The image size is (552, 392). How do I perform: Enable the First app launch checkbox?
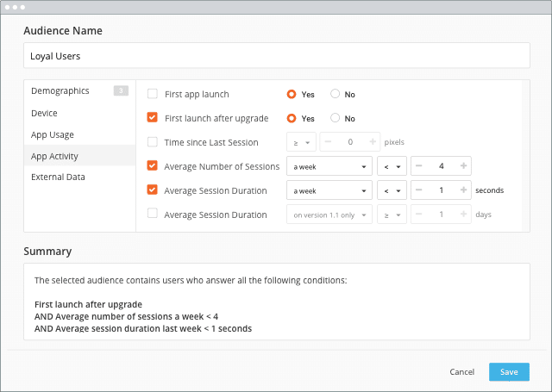click(153, 94)
